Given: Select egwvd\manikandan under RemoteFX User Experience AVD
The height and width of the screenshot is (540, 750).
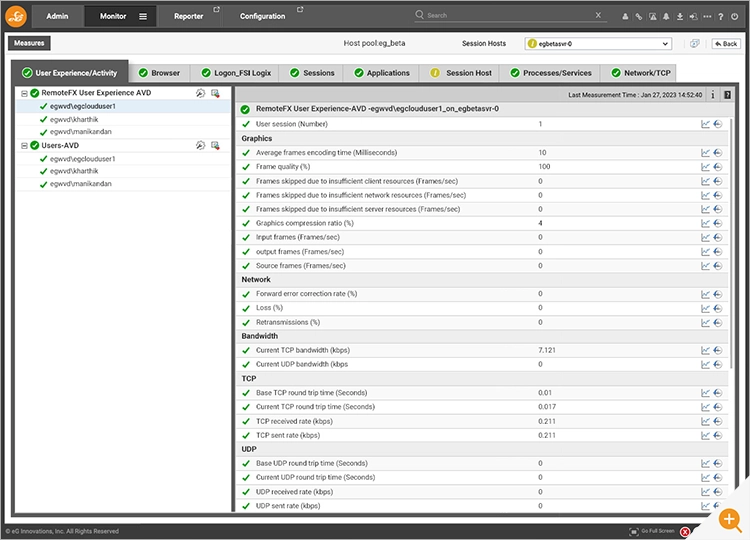Looking at the screenshot, I should [x=80, y=132].
